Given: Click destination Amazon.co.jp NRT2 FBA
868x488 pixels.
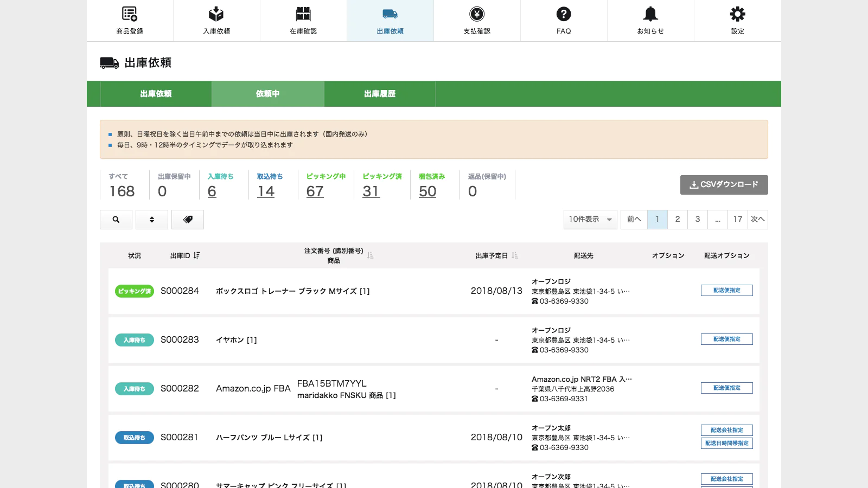Looking at the screenshot, I should (x=582, y=379).
